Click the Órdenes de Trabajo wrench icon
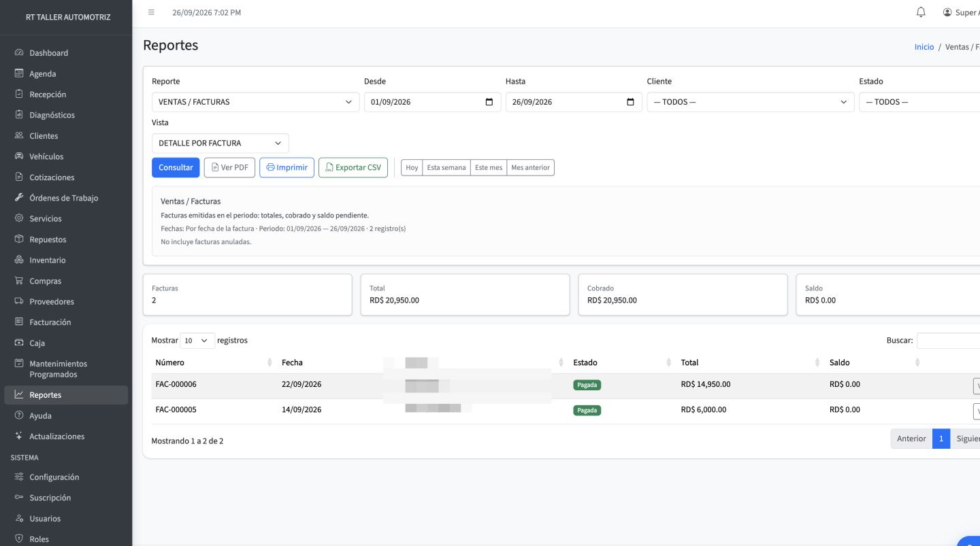 click(19, 198)
